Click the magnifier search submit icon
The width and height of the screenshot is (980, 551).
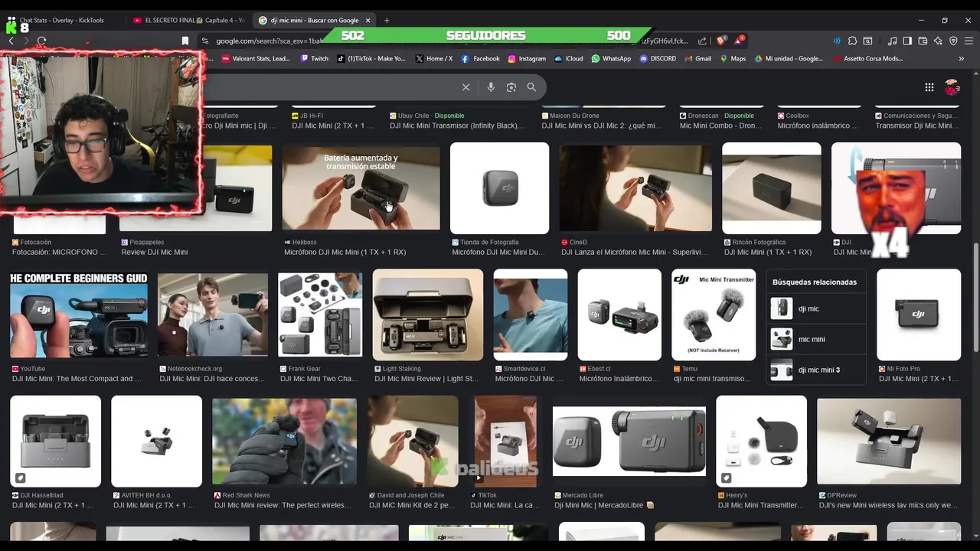531,87
